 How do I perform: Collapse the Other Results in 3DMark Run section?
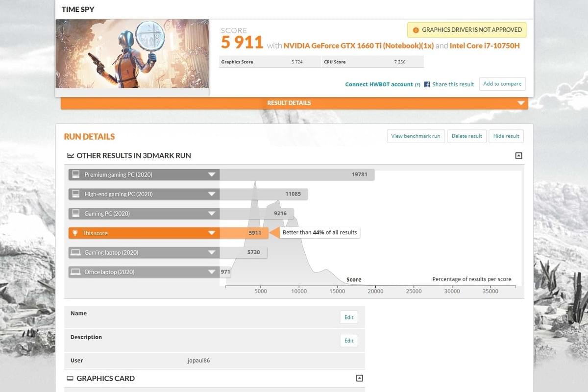click(x=518, y=156)
